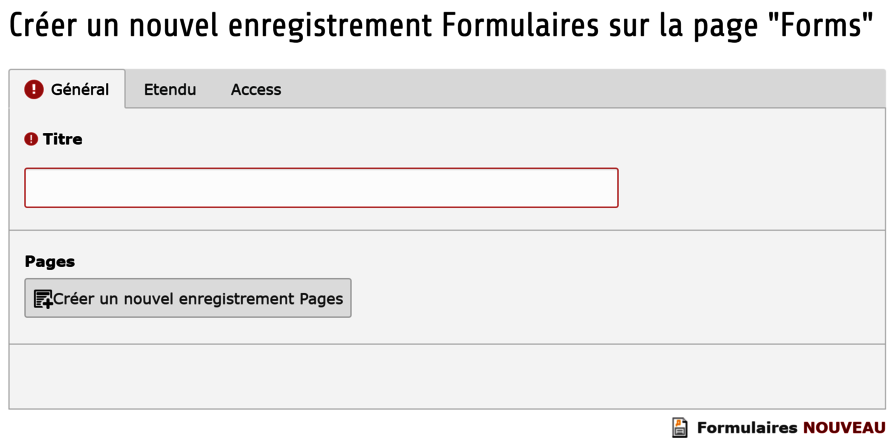Click the empty area right of the Titre field
893x440 pixels.
(751, 187)
